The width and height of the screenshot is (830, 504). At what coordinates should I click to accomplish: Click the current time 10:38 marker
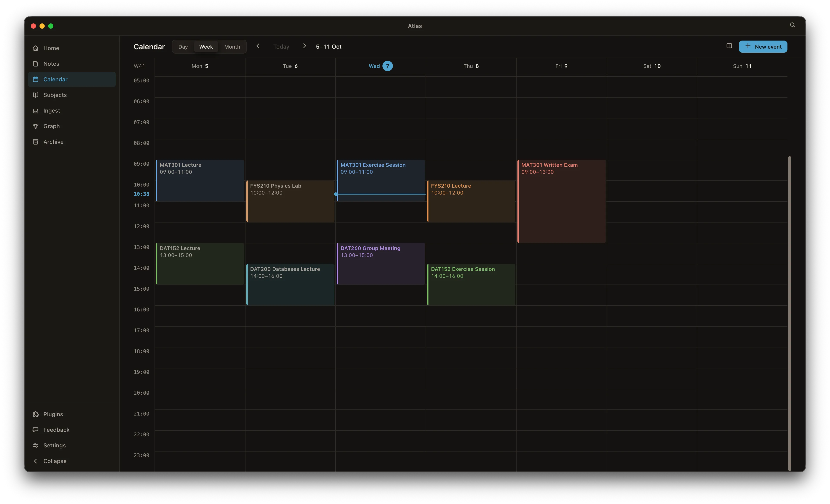pos(142,194)
